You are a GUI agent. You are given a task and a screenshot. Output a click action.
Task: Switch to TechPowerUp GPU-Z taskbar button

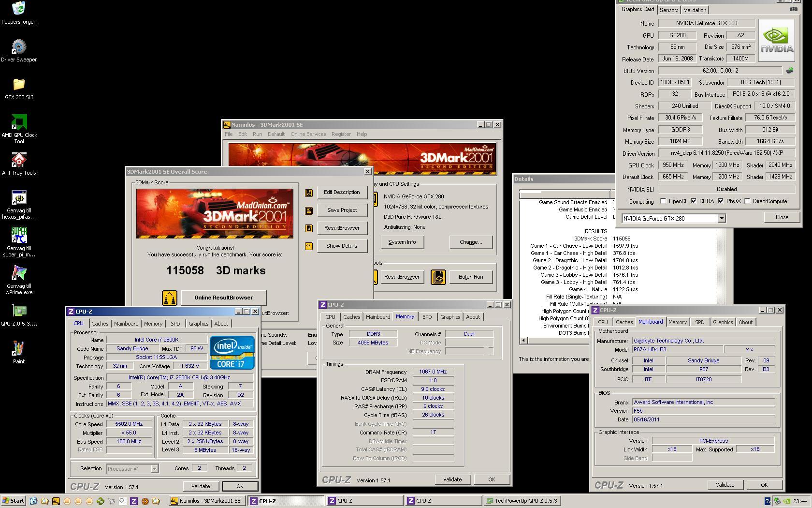(x=522, y=501)
